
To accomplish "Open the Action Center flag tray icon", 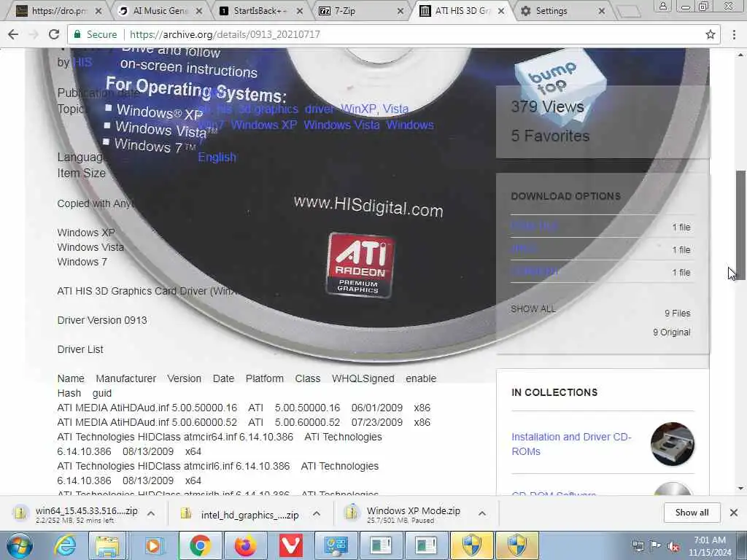I will pos(656,546).
